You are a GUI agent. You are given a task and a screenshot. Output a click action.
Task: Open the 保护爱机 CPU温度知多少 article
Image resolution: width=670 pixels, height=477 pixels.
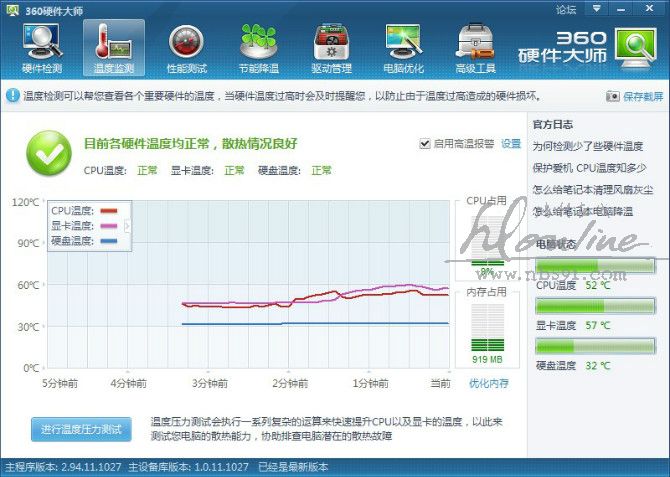[589, 168]
